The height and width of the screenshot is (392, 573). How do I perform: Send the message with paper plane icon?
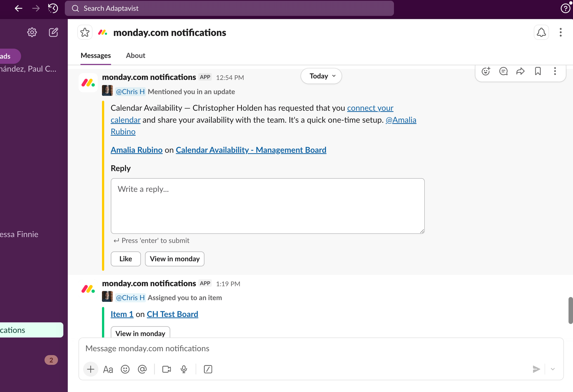536,369
